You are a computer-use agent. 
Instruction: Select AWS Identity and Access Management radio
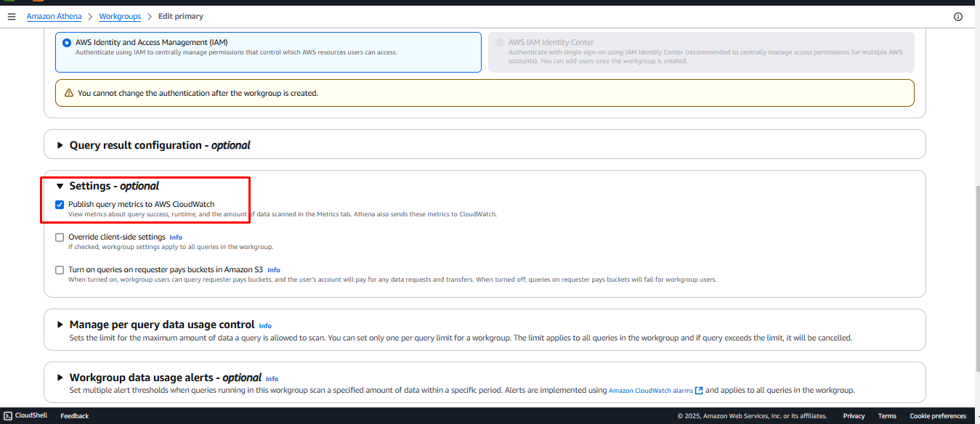(67, 43)
